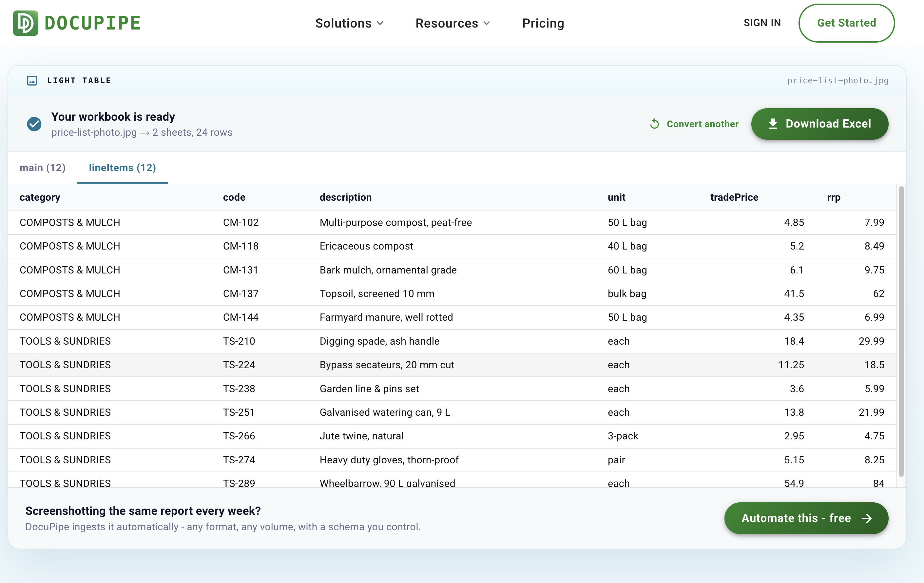Click the table's vertical scrollbar
This screenshot has width=924, height=583.
901,331
